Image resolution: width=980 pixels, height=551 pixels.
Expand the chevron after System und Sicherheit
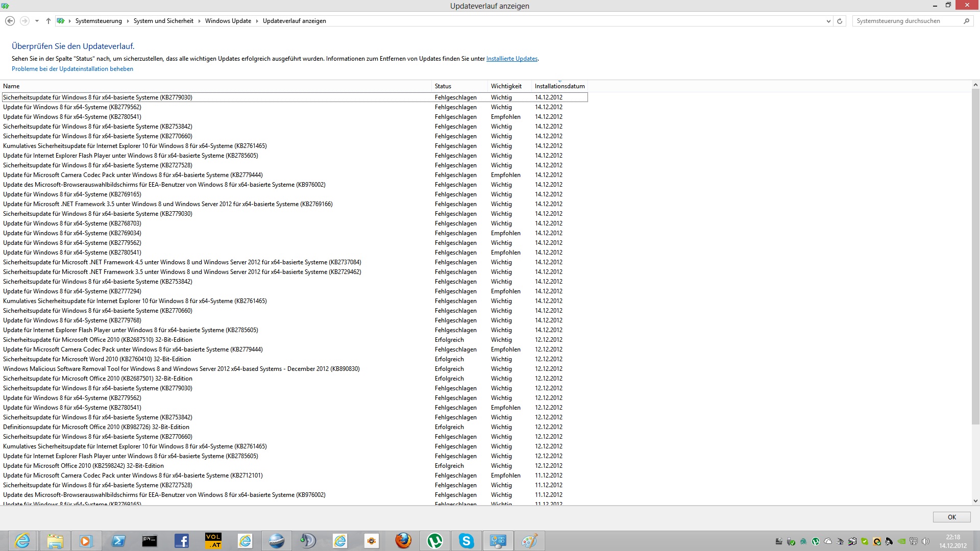(x=199, y=21)
